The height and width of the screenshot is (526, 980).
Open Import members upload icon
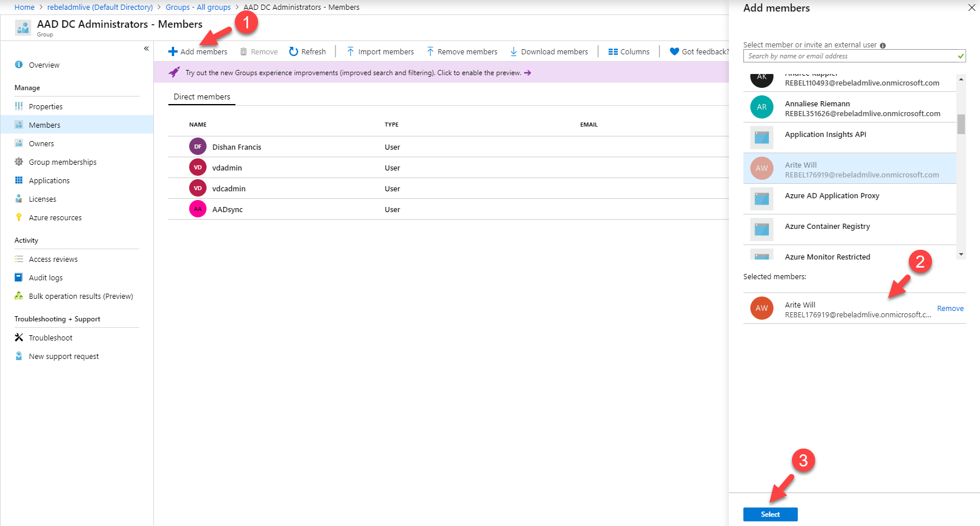pos(350,51)
